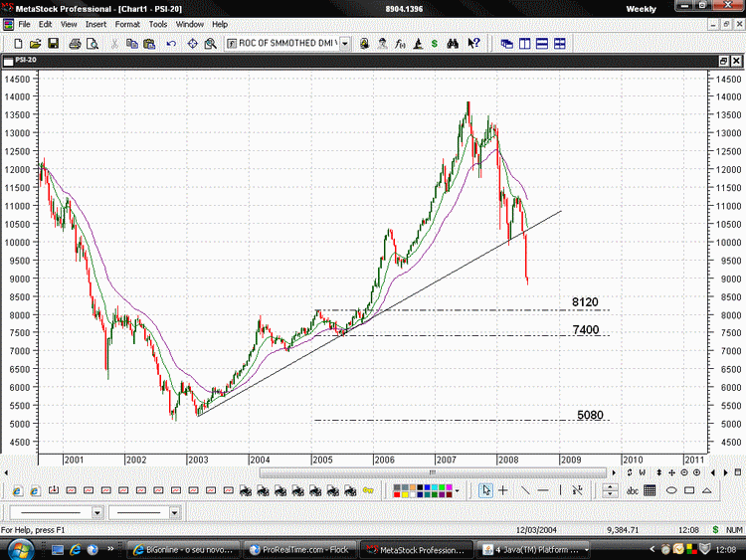Click the Copy icon
Image resolution: width=746 pixels, height=560 pixels.
(131, 44)
